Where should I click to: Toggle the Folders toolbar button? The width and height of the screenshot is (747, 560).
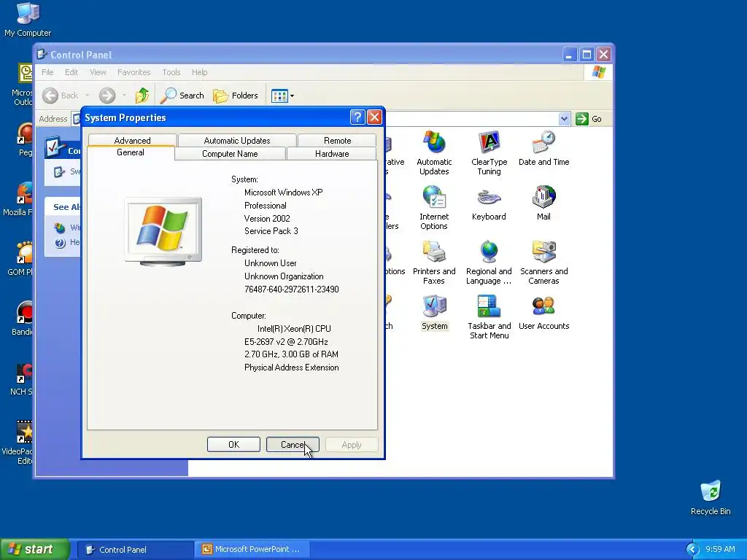[236, 96]
